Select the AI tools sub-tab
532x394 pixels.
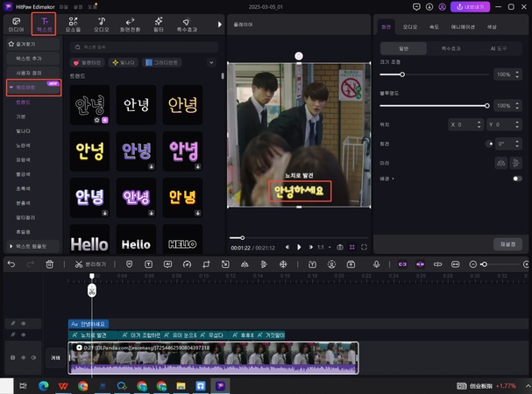tap(498, 48)
